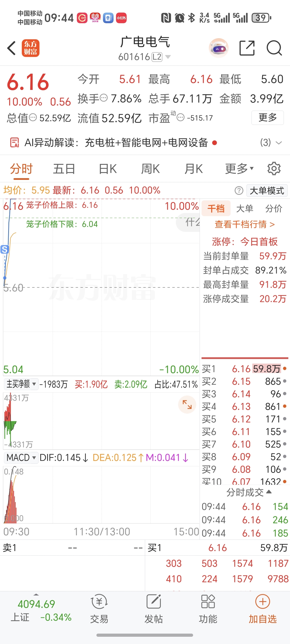Select the 大单 order book tab
This screenshot has width=290, height=644.
coord(245,208)
